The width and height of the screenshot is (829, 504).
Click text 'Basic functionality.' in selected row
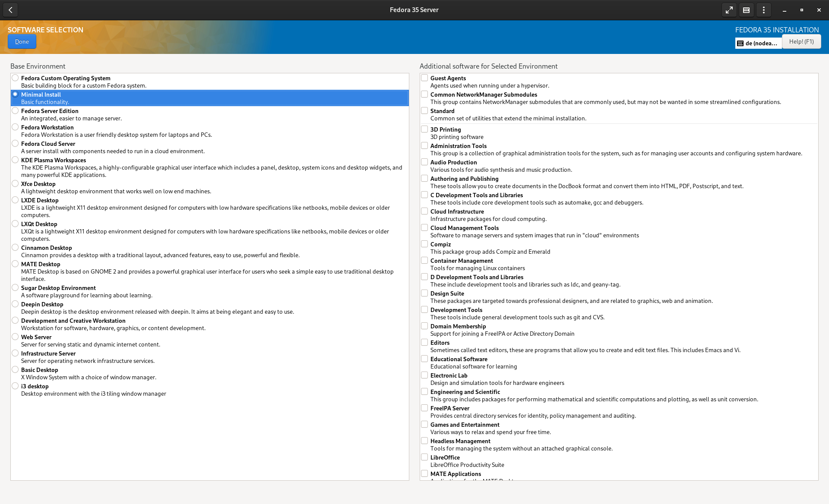45,102
